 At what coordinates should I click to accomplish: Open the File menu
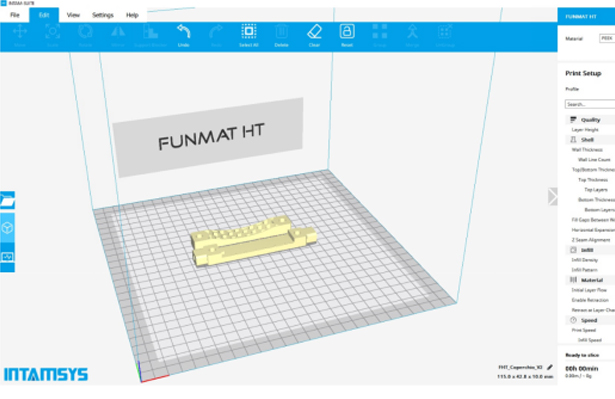pos(15,15)
